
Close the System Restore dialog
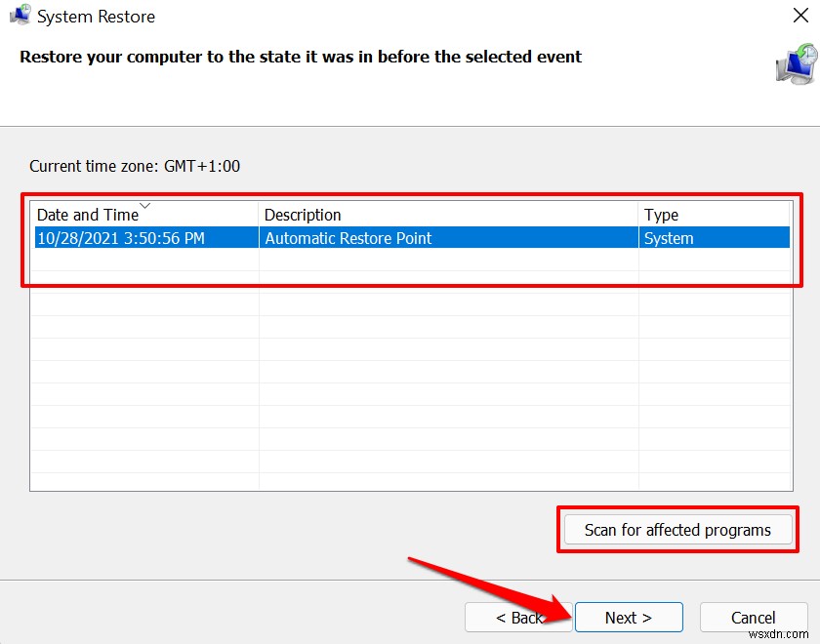point(800,16)
